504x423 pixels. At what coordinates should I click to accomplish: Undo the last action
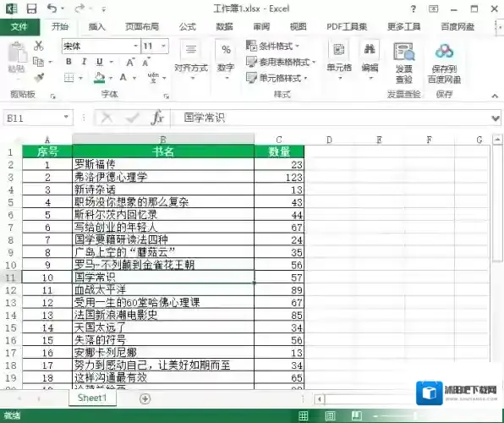coord(52,8)
